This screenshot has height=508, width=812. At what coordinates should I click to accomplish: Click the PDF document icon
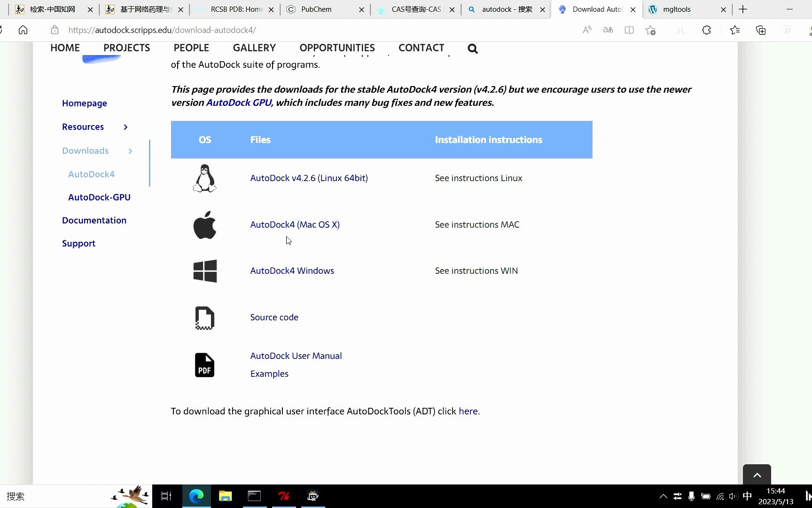click(205, 365)
